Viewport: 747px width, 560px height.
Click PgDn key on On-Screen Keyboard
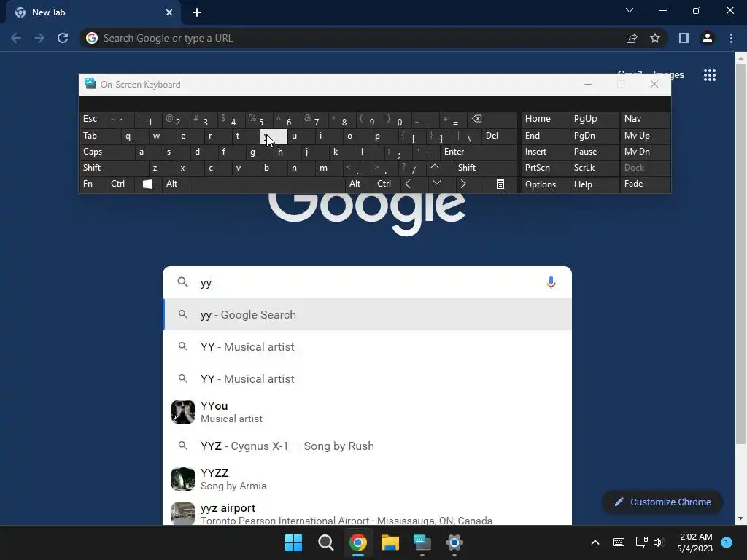click(x=595, y=136)
